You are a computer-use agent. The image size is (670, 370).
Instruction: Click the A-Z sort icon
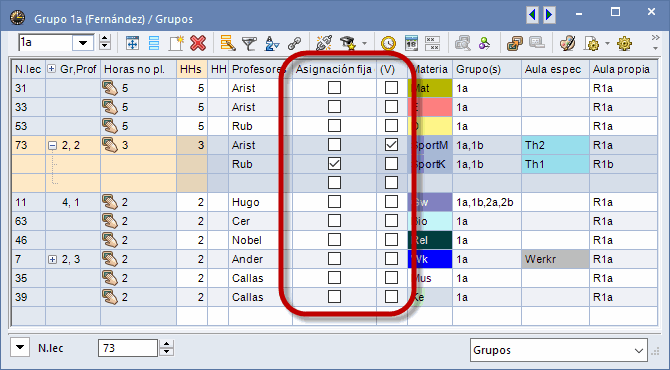click(272, 43)
